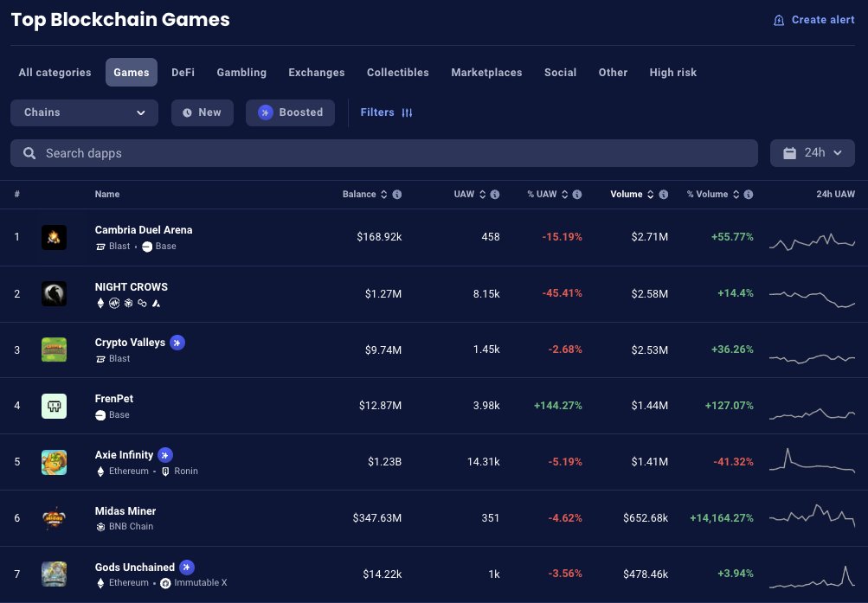
Task: Sort by % Volume using its sort arrows
Action: click(736, 195)
